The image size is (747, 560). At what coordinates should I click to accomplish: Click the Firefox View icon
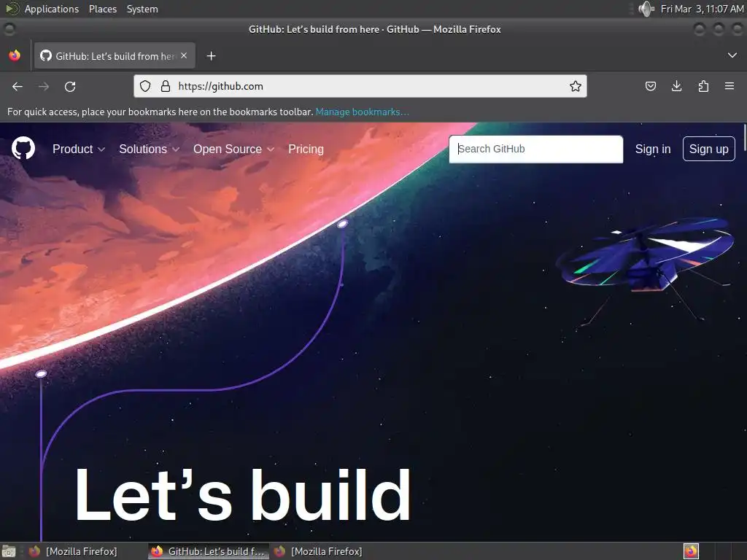(x=15, y=55)
